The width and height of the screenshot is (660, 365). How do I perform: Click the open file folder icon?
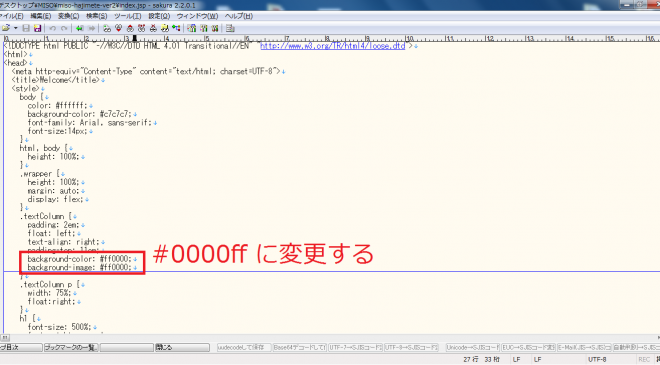point(6,28)
